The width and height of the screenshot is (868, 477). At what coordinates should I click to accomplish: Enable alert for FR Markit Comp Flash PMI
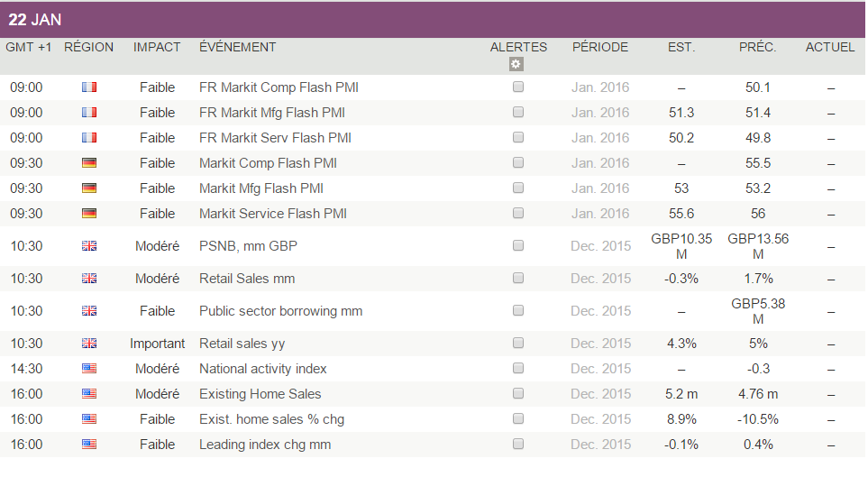pos(518,87)
